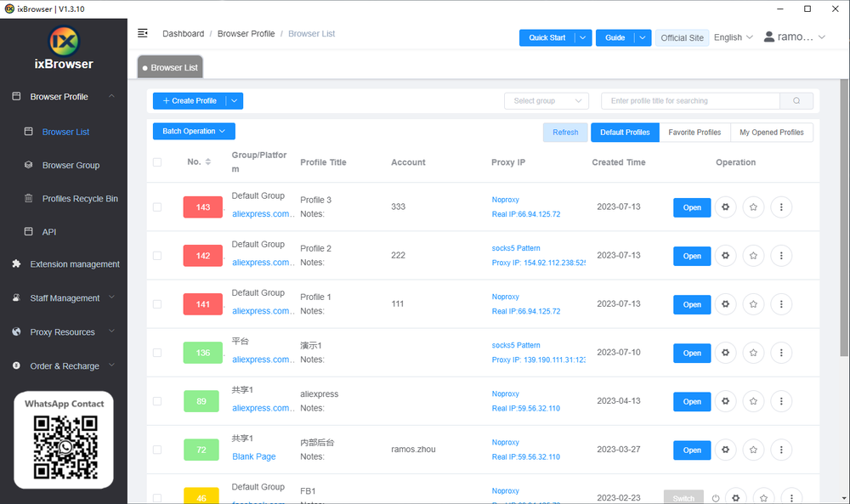
Task: Expand the Quick Start dropdown arrow
Action: coord(583,38)
